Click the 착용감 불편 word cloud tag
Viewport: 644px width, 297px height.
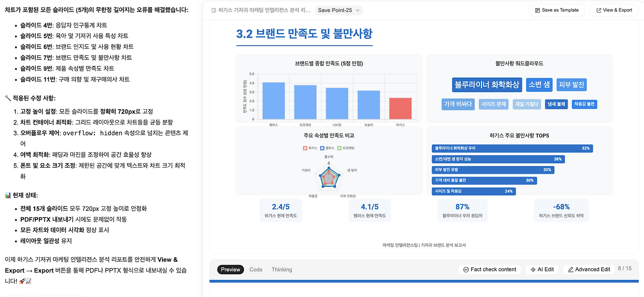[x=585, y=104]
